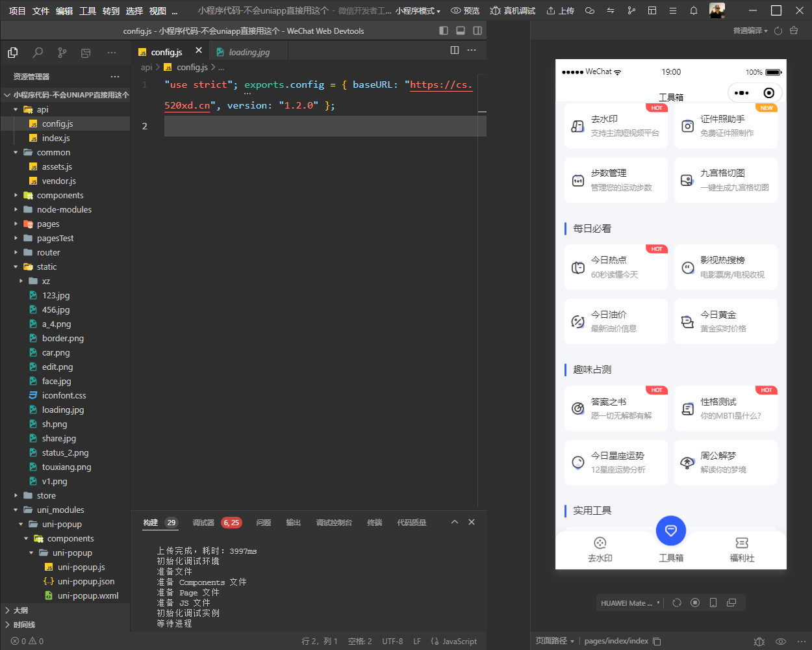Copy the page path pages/index/index

pos(657,641)
